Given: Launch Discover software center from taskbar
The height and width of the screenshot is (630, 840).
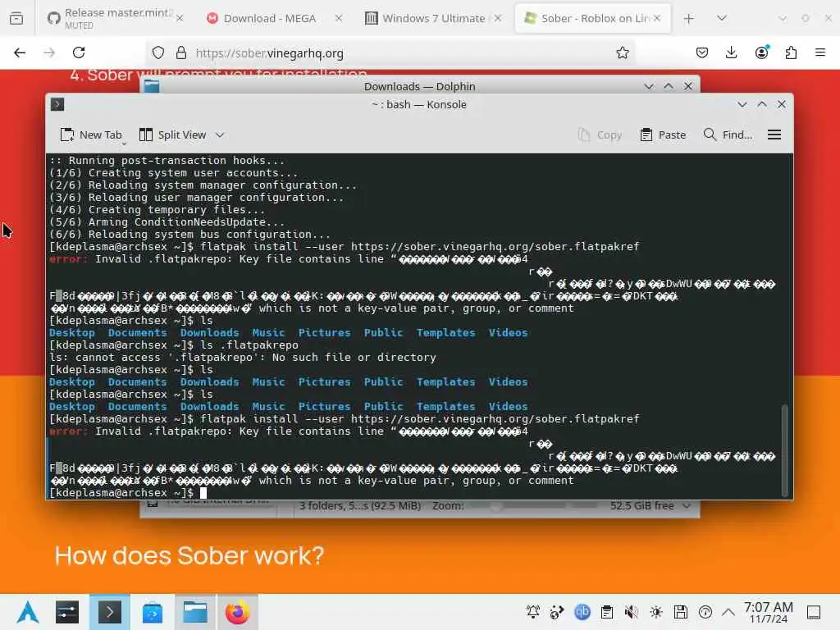Looking at the screenshot, I should [x=153, y=612].
